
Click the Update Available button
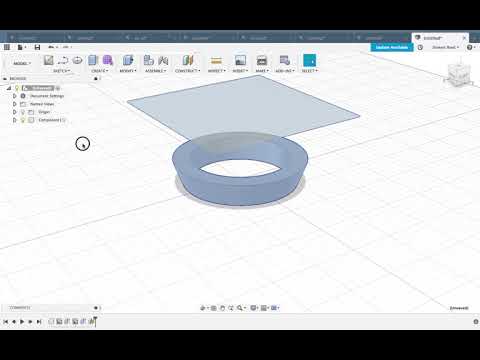[x=392, y=47]
